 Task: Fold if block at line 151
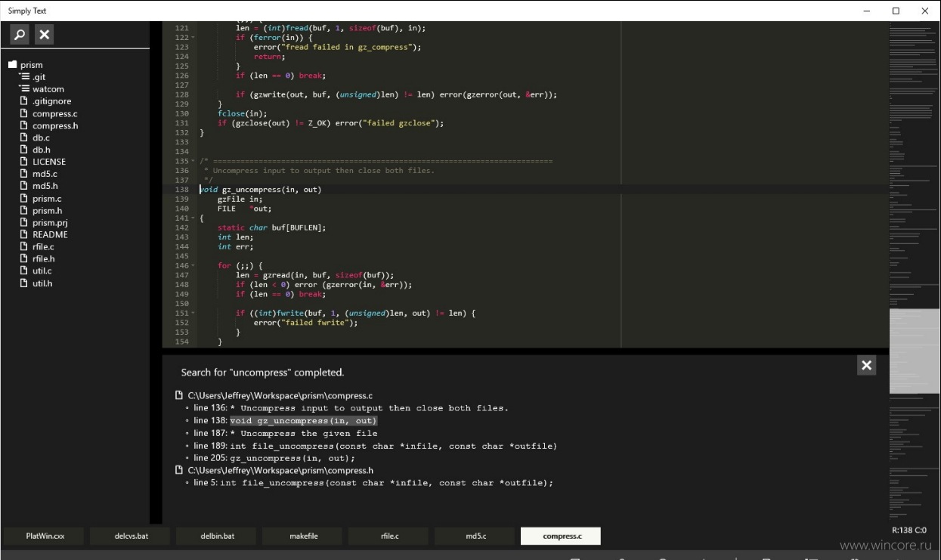(193, 313)
